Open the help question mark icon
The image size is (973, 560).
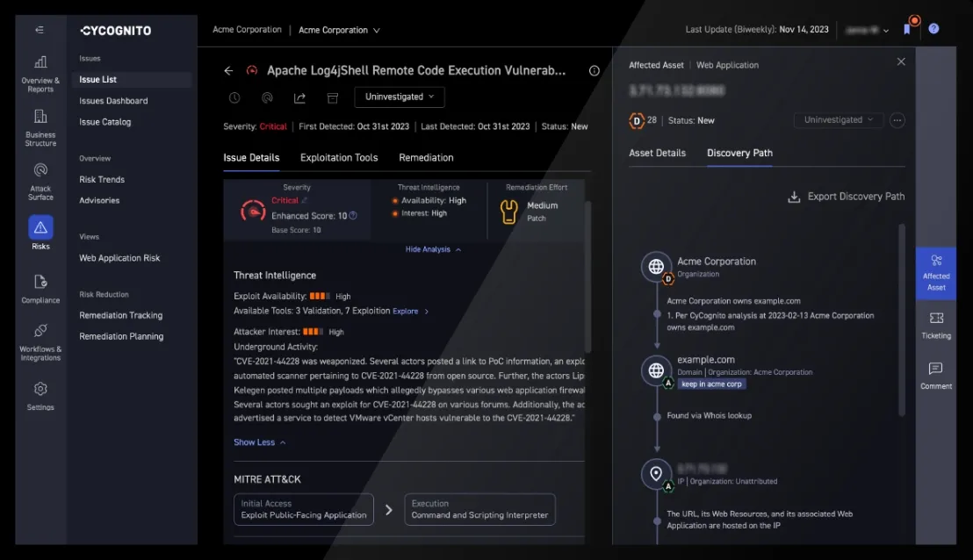click(x=933, y=29)
